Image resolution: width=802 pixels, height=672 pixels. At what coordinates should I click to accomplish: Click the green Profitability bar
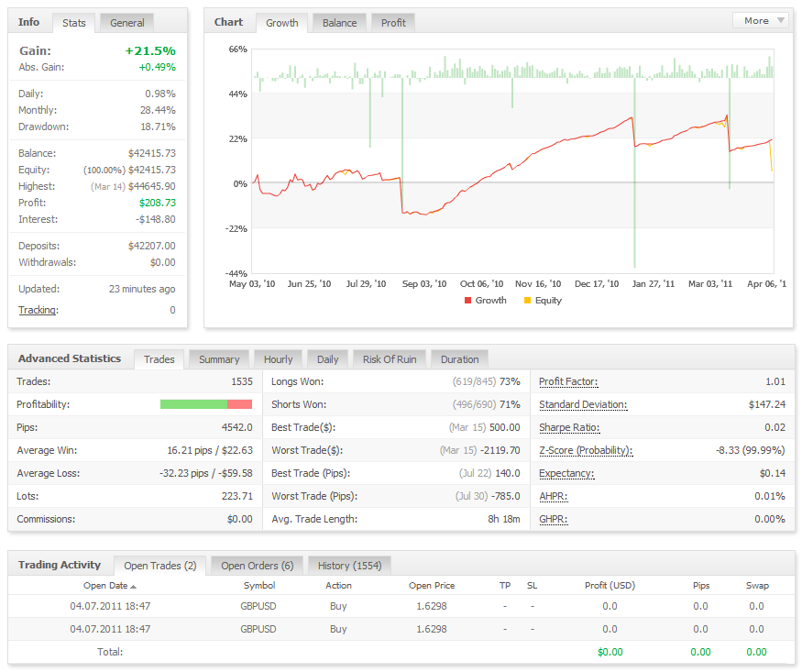[x=193, y=404]
